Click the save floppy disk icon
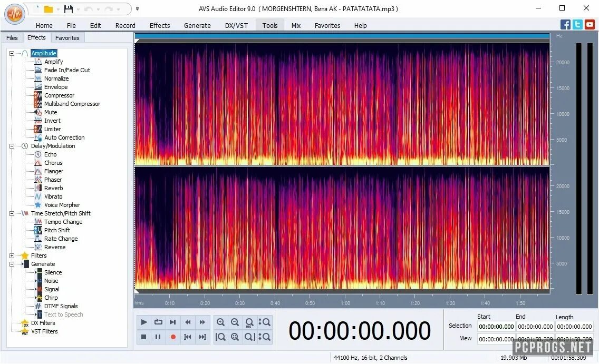Screen dimensions: 599x364 pyautogui.click(x=69, y=9)
